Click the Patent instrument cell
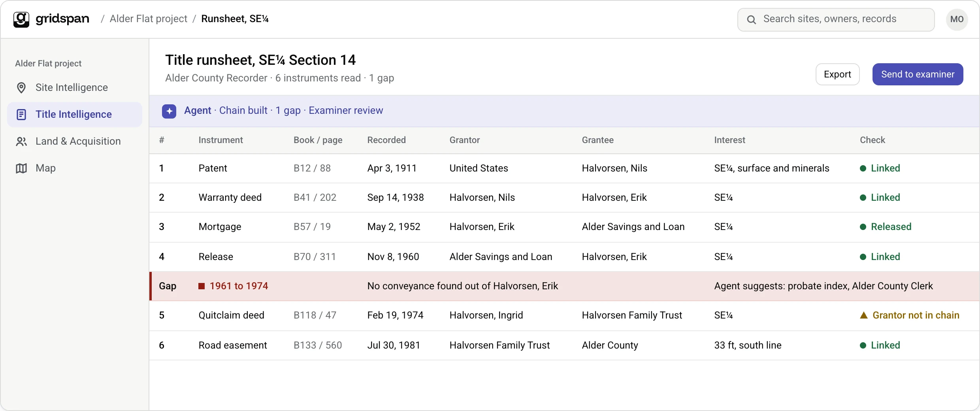Image resolution: width=980 pixels, height=411 pixels. tap(213, 168)
